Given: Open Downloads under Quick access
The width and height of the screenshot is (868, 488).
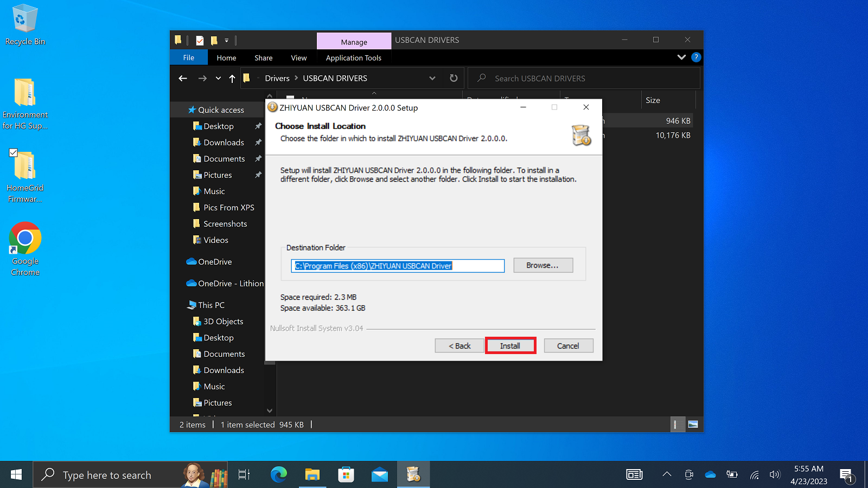Looking at the screenshot, I should click(x=224, y=142).
